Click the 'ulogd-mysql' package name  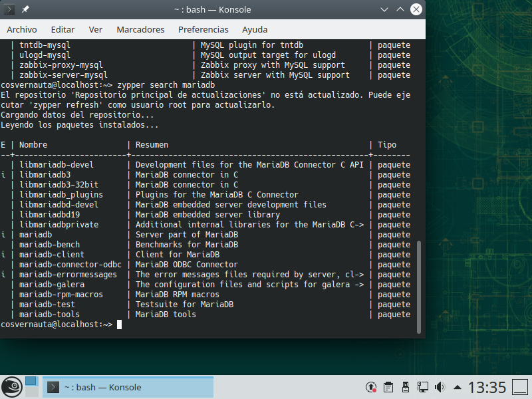[x=45, y=55]
